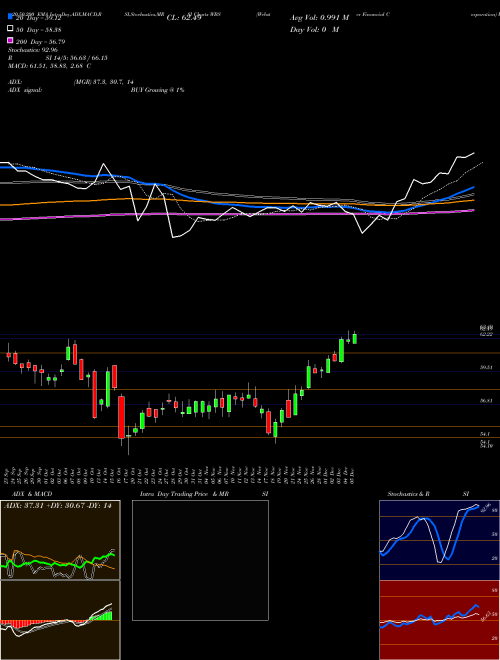This screenshot has height=660, width=500.
Task: Click the 'Stochastics & R' panel title
Action: pyautogui.click(x=408, y=494)
